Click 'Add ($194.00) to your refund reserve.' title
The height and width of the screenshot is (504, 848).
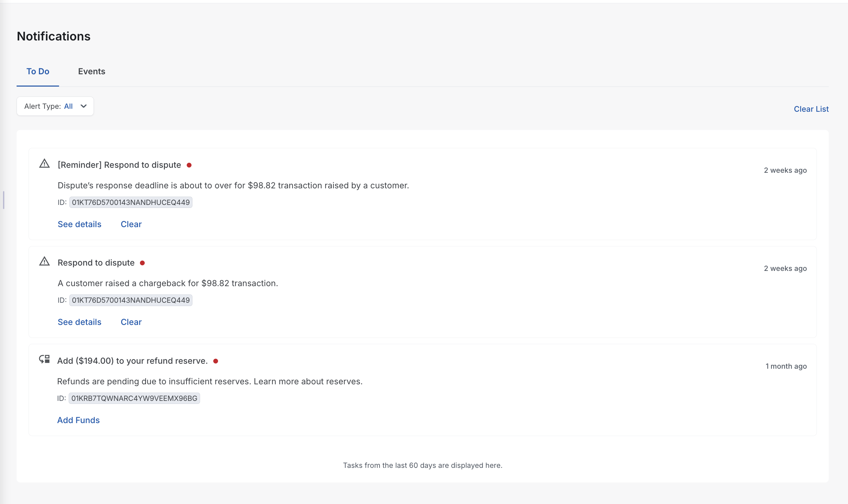click(132, 361)
